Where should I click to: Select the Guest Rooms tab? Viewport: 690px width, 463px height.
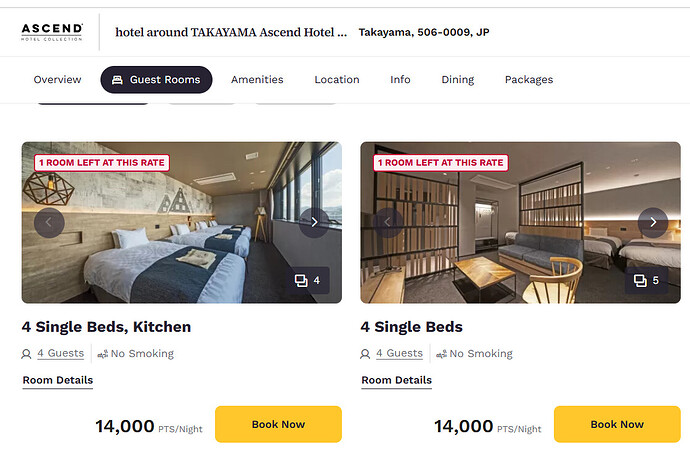[156, 80]
